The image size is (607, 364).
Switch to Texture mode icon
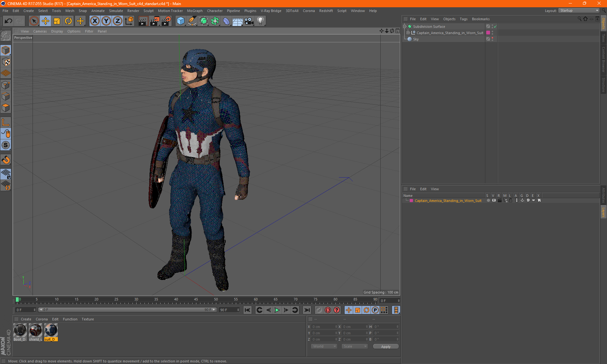pyautogui.click(x=6, y=62)
